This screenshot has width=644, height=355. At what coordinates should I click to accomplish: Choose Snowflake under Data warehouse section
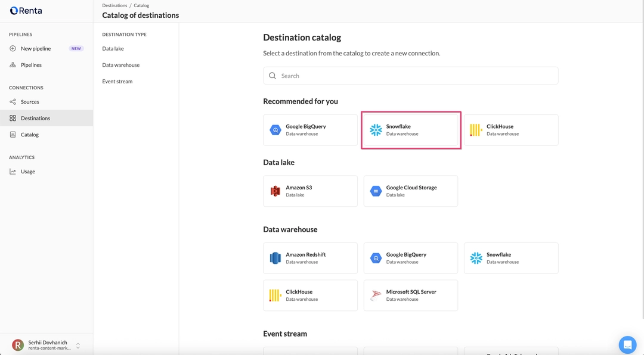point(511,258)
